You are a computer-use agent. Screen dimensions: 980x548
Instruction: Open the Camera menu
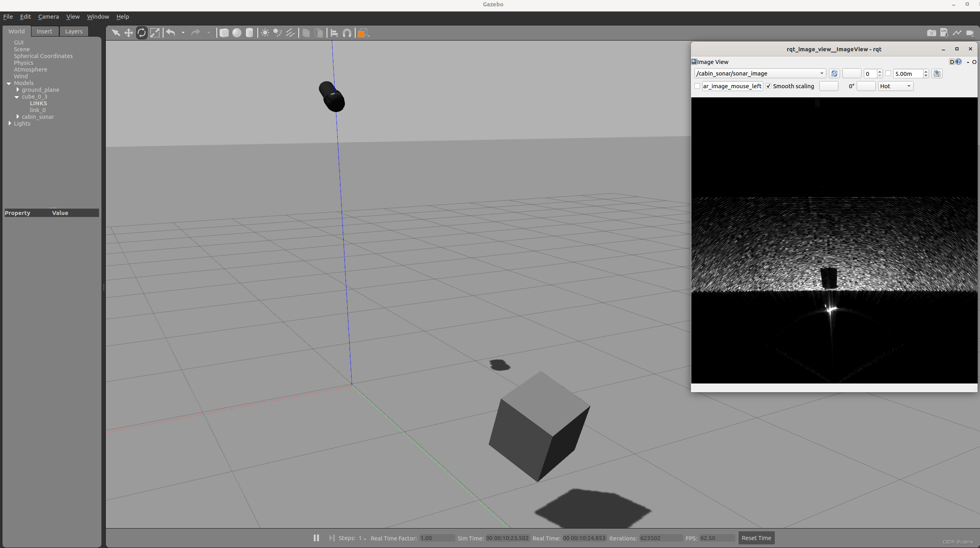click(x=48, y=17)
